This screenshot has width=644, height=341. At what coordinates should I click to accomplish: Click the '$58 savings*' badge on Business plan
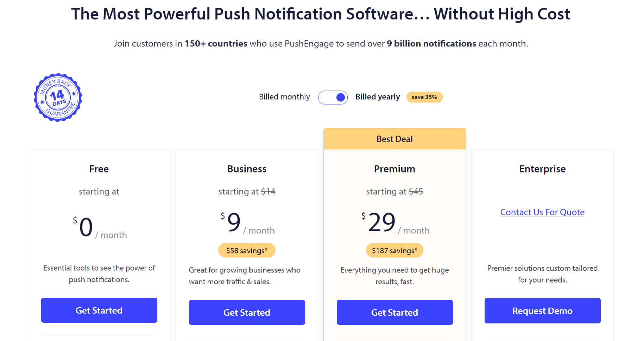(247, 250)
